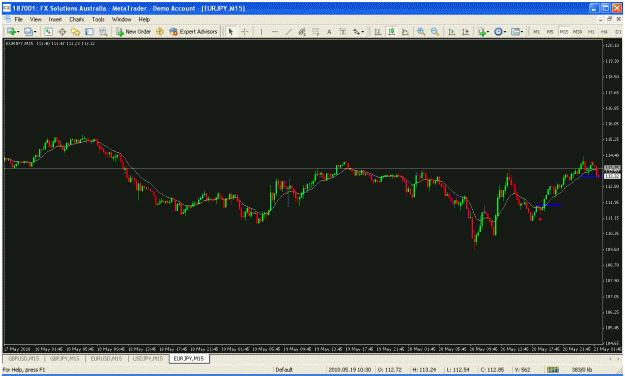Switch to the GBPJPY,M15 chart tab
The width and height of the screenshot is (625, 376).
[x=65, y=358]
